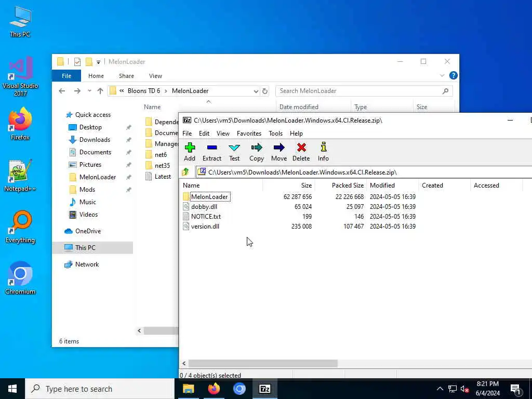Open Documents in the navigation pane
The width and height of the screenshot is (532, 399).
click(x=95, y=152)
